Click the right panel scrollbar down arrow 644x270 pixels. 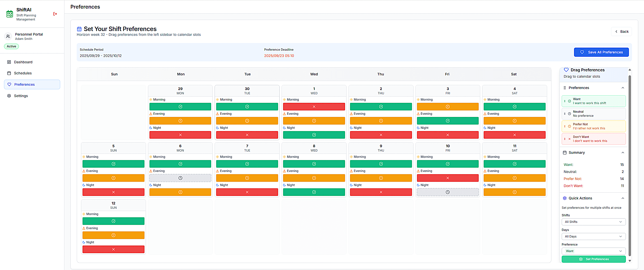[630, 261]
